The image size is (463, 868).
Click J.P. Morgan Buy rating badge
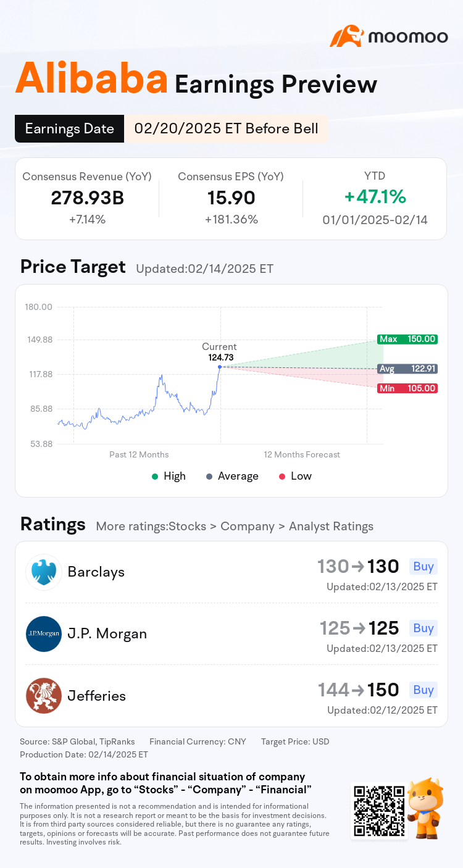423,628
